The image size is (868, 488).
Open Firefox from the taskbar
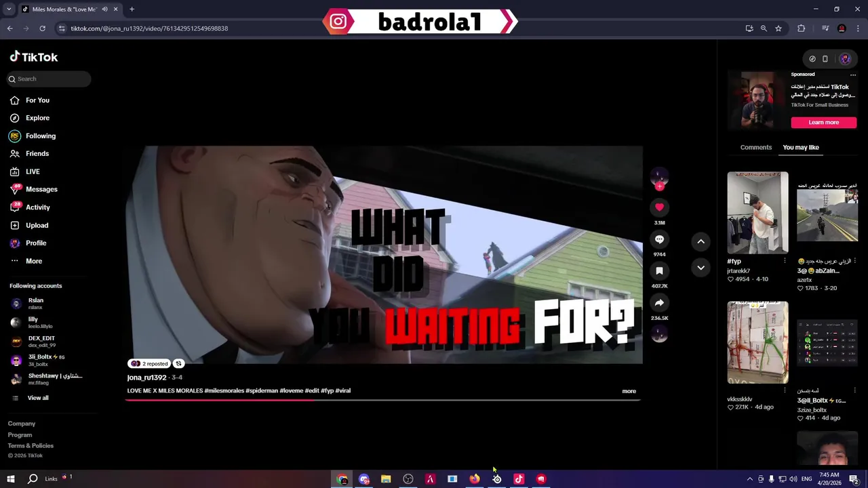[475, 479]
